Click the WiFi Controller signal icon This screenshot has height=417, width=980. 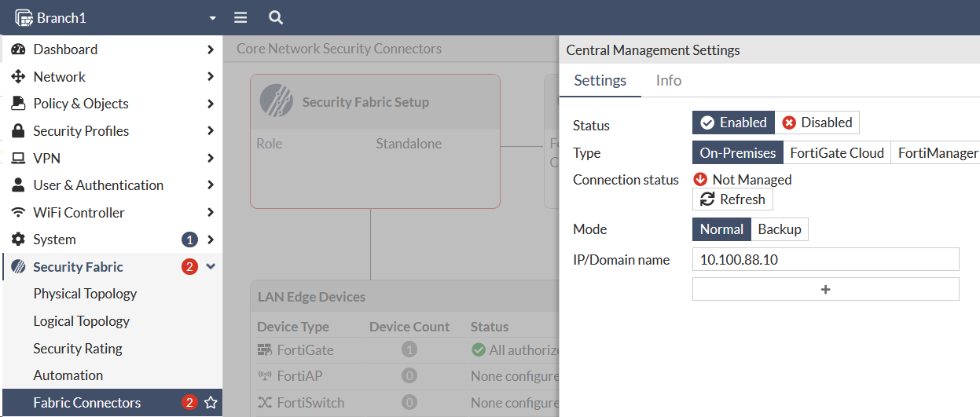18,213
